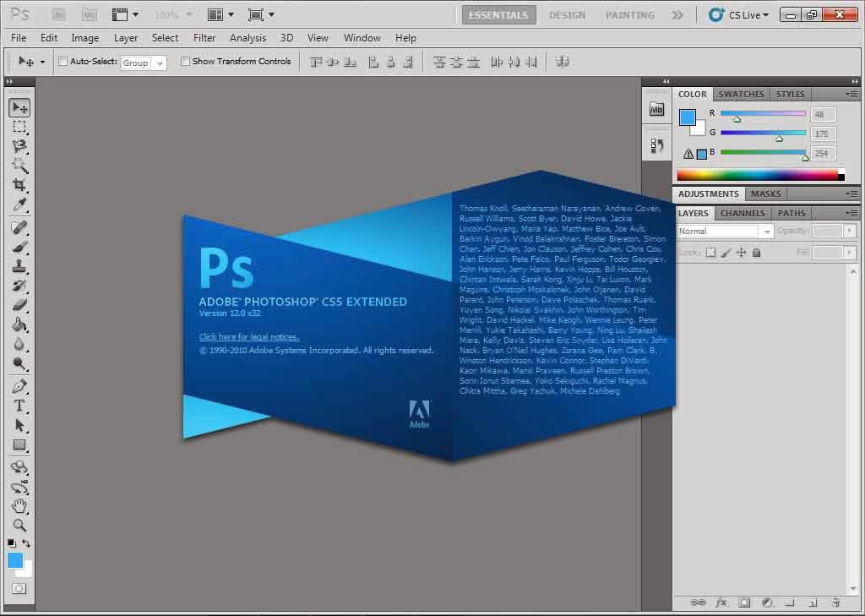Switch to the Painting workspace
The image size is (865, 616).
pos(630,15)
